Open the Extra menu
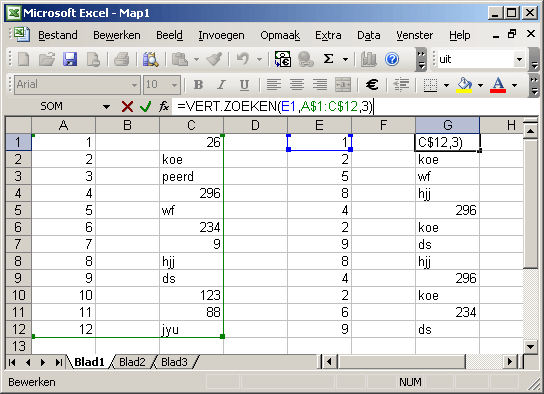The height and width of the screenshot is (394, 544). click(328, 35)
